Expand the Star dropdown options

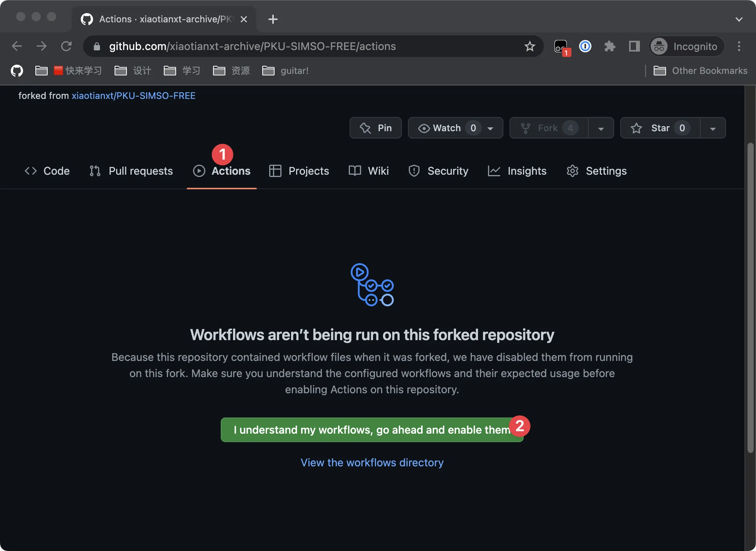pos(713,127)
